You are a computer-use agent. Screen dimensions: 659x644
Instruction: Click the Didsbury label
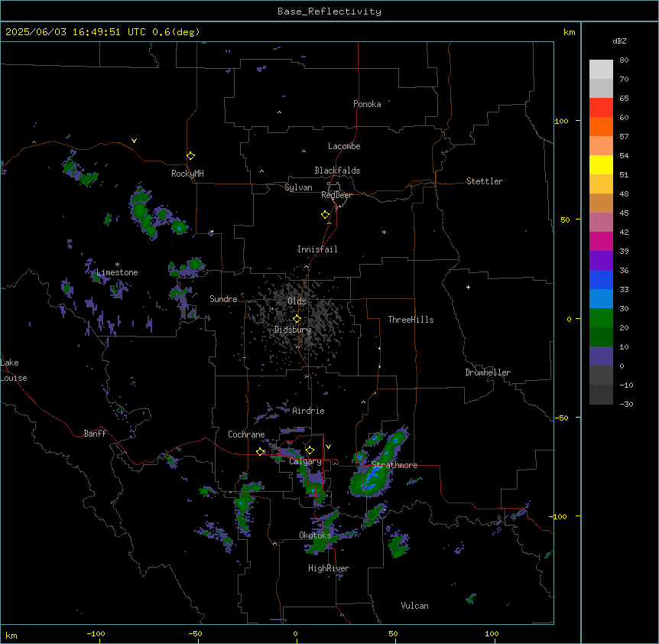(x=293, y=330)
